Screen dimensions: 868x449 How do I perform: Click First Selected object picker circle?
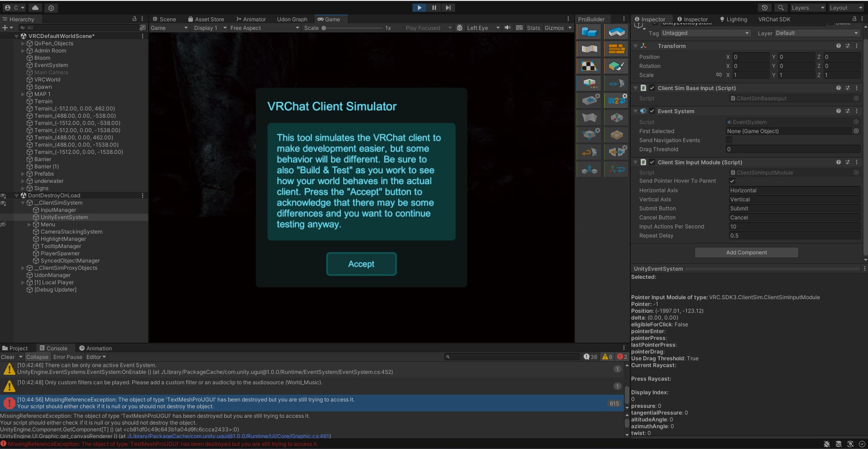pyautogui.click(x=856, y=131)
